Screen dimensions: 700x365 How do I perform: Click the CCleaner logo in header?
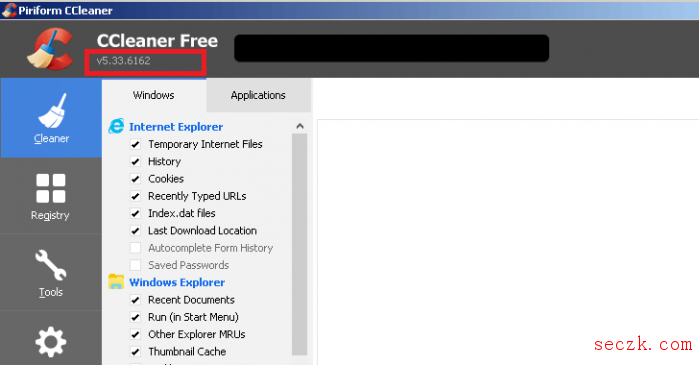pos(50,49)
